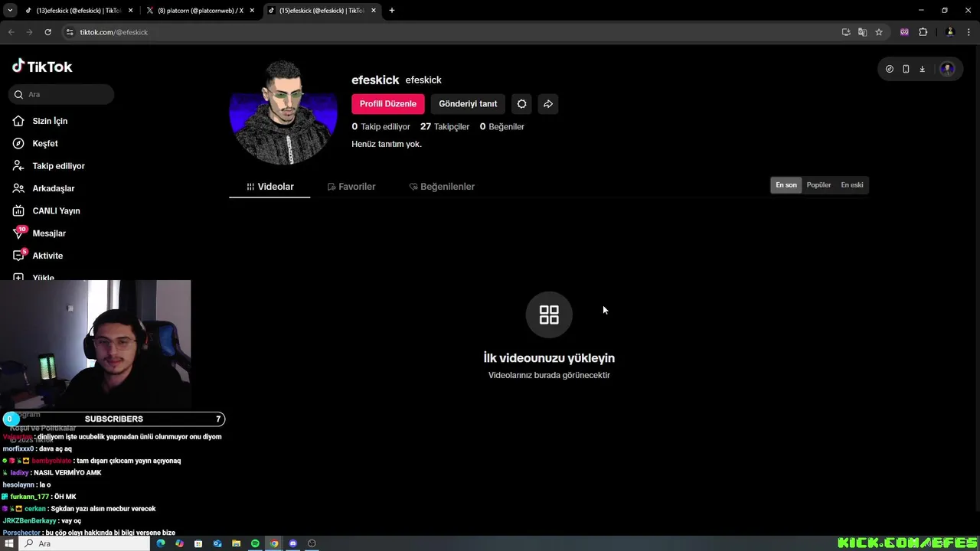The height and width of the screenshot is (551, 980).
Task: Click 27 Takipçiler followers count
Action: tap(445, 126)
